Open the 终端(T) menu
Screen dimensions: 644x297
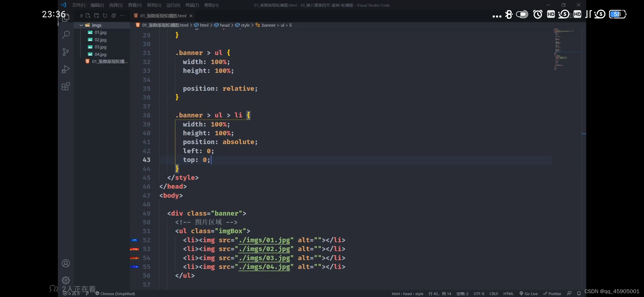point(192,5)
